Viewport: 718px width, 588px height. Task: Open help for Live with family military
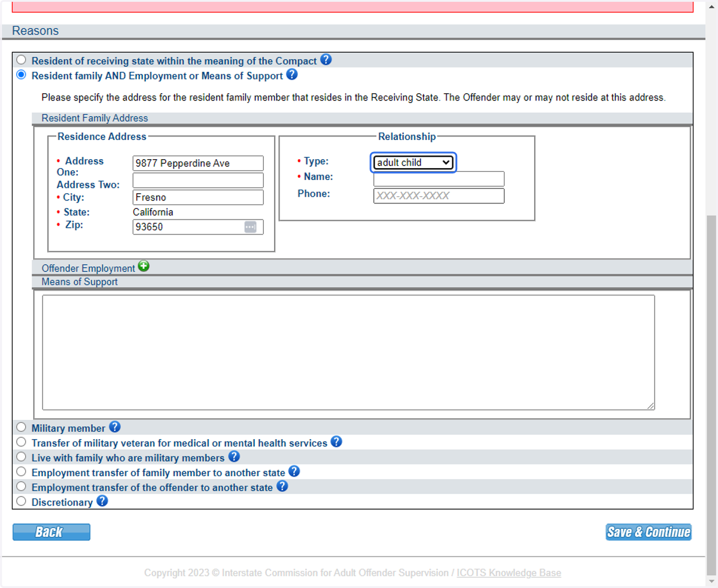point(234,456)
